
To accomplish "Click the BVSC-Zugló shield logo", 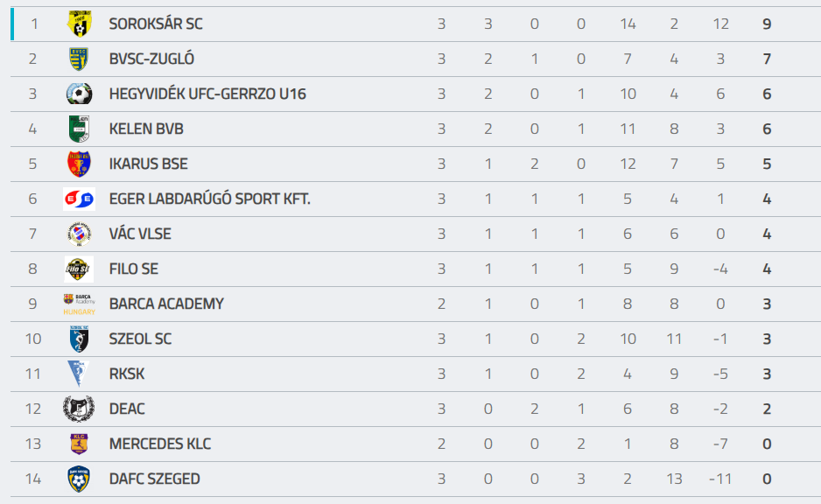I will (79, 59).
